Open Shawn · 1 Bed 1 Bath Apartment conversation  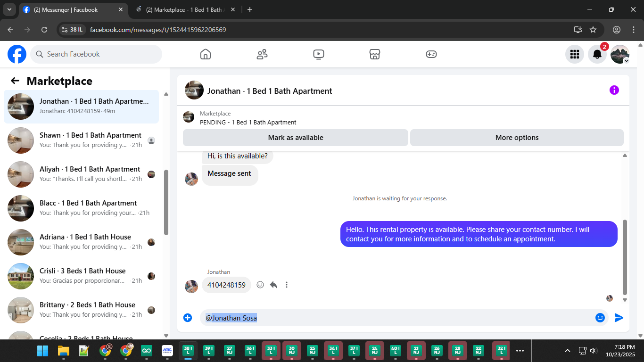click(81, 140)
